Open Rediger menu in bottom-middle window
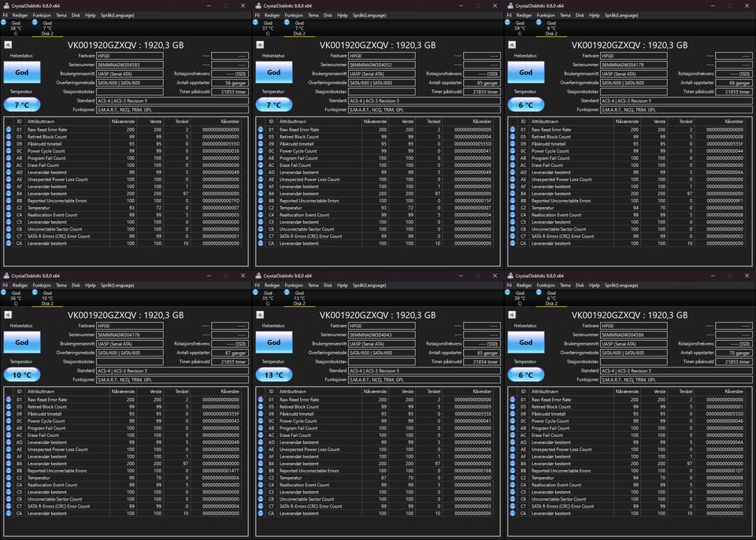This screenshot has width=756, height=540. point(272,286)
